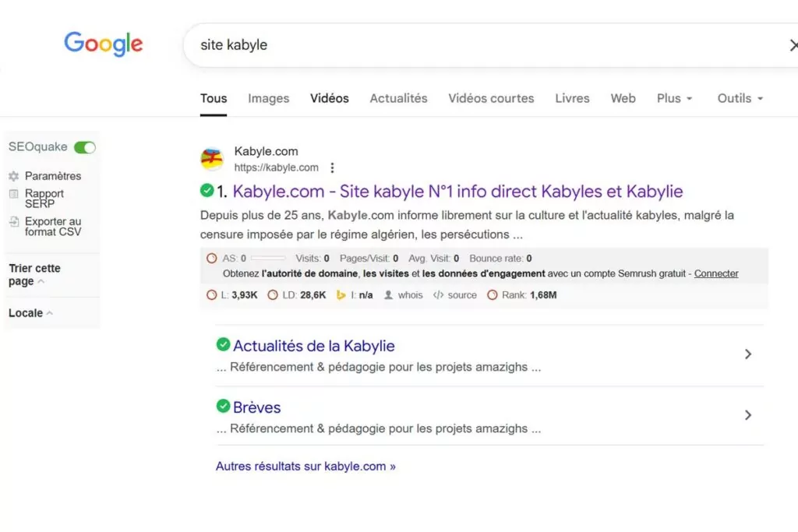Click Exporter au format CSV

(53, 227)
